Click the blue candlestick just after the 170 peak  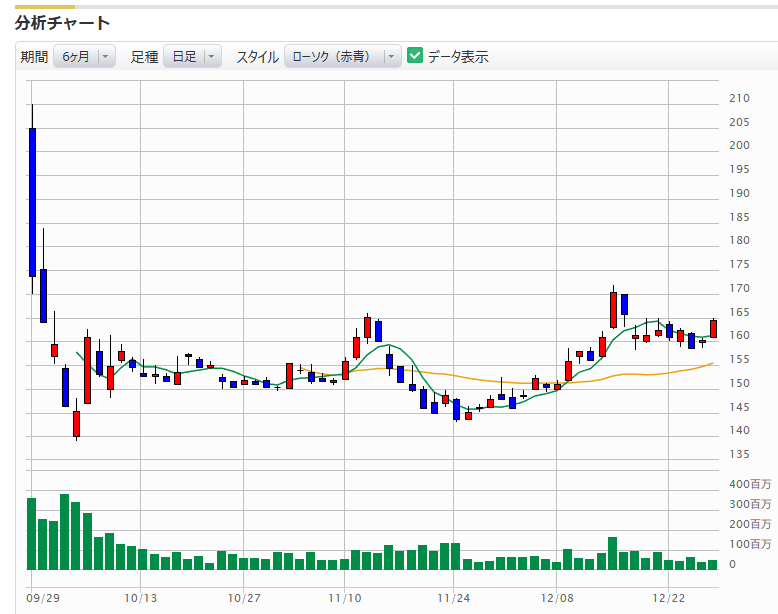624,305
